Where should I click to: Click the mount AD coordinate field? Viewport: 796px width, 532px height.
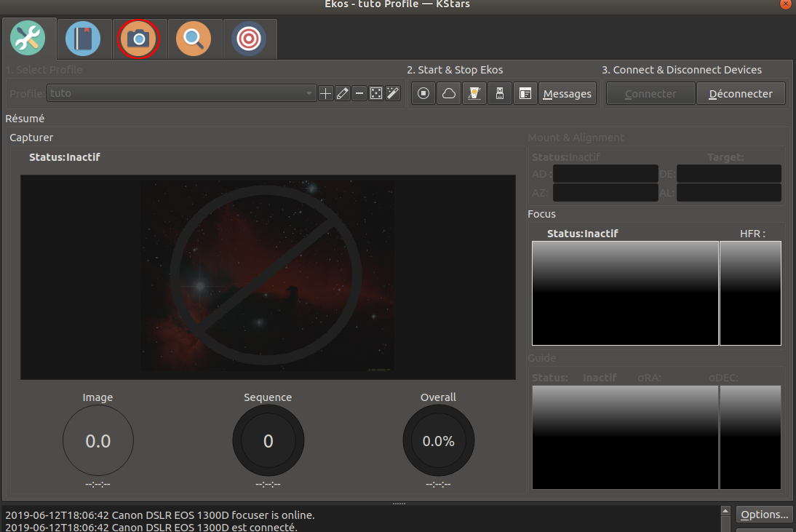[x=605, y=174]
